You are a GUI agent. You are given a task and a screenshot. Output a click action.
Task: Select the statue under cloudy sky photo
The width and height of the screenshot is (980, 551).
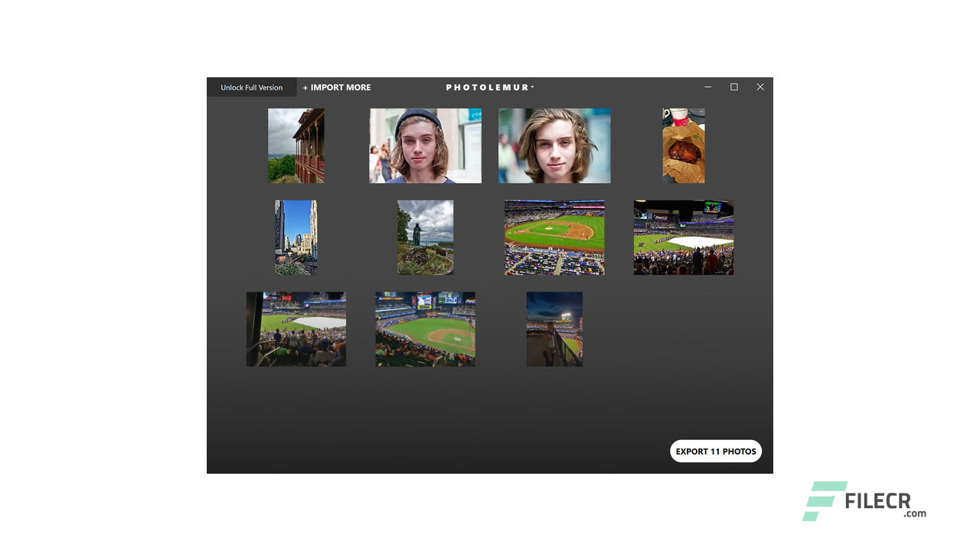pos(426,237)
